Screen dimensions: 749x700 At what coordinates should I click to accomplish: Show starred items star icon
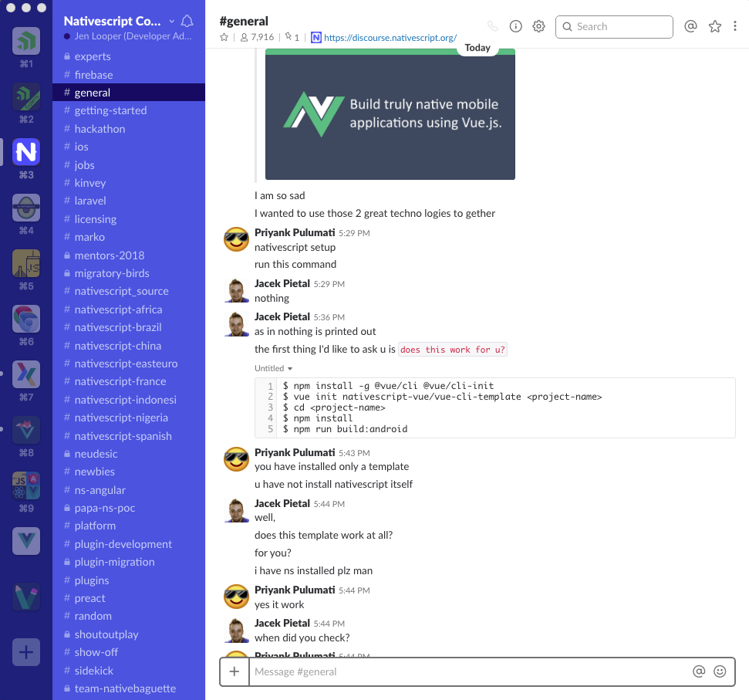[x=715, y=26]
